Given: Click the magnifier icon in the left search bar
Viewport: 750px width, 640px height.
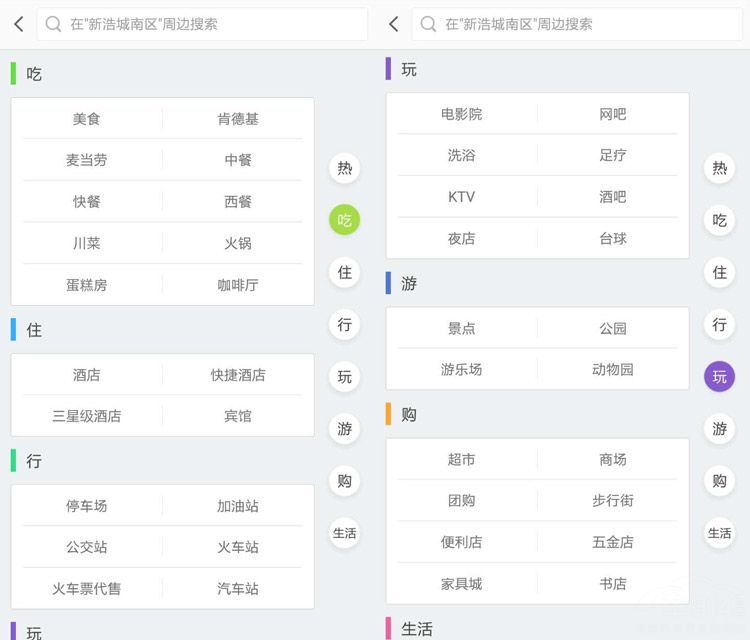Looking at the screenshot, I should (53, 24).
